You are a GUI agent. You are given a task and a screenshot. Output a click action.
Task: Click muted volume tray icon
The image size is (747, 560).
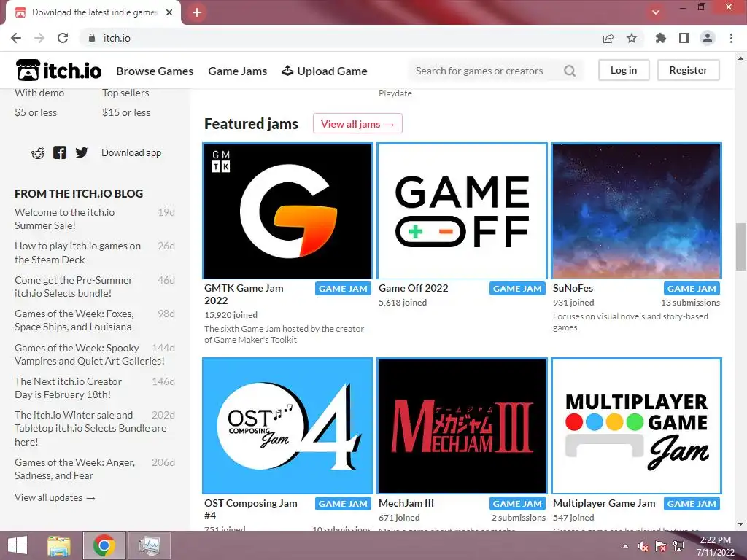click(643, 546)
